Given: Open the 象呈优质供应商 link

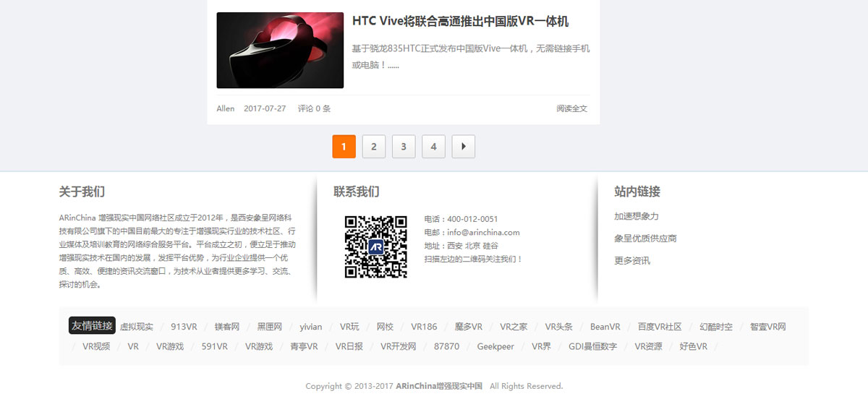Looking at the screenshot, I should click(x=646, y=239).
